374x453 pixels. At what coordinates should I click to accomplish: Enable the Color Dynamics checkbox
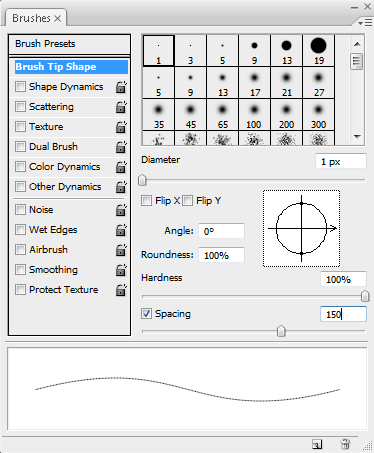[20, 166]
